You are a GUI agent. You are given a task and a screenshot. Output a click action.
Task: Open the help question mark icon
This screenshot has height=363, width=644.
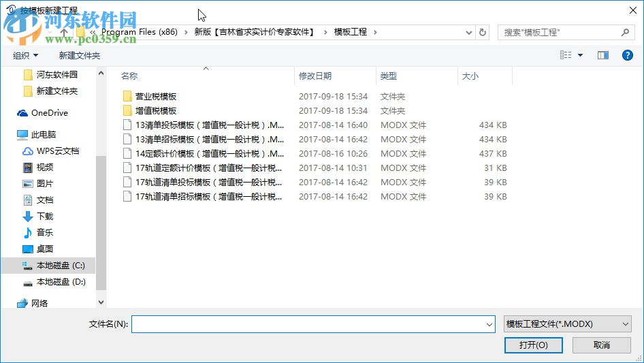point(627,55)
